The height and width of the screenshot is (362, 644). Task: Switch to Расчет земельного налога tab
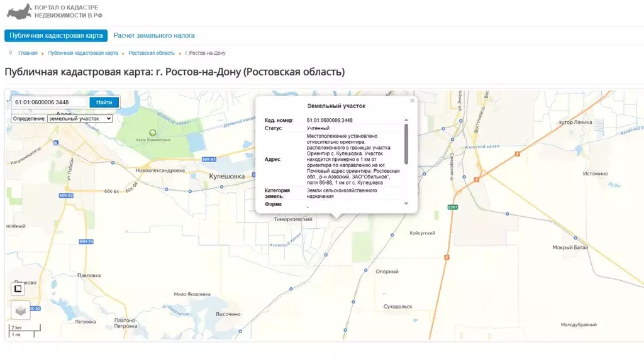coord(154,36)
